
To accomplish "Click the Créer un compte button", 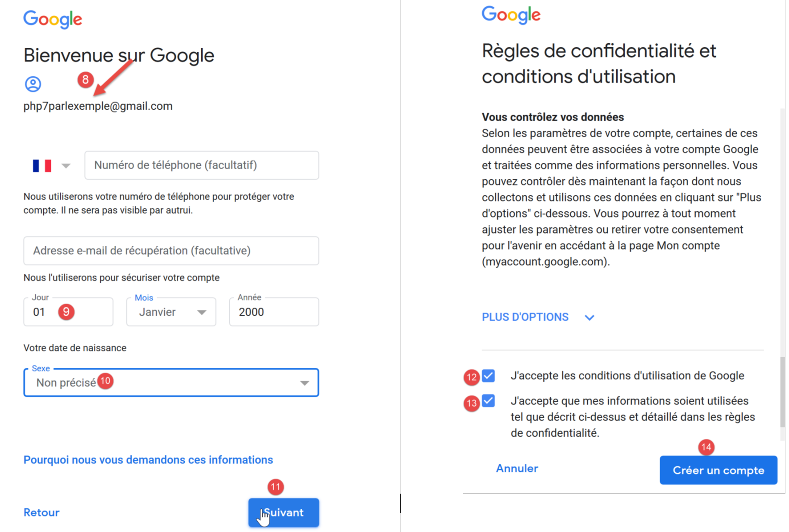I will point(718,470).
